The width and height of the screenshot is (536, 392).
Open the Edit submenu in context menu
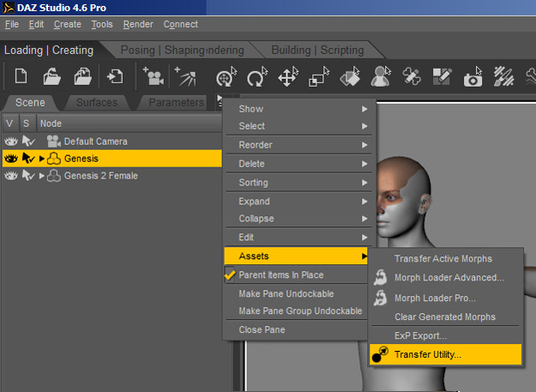coord(299,238)
